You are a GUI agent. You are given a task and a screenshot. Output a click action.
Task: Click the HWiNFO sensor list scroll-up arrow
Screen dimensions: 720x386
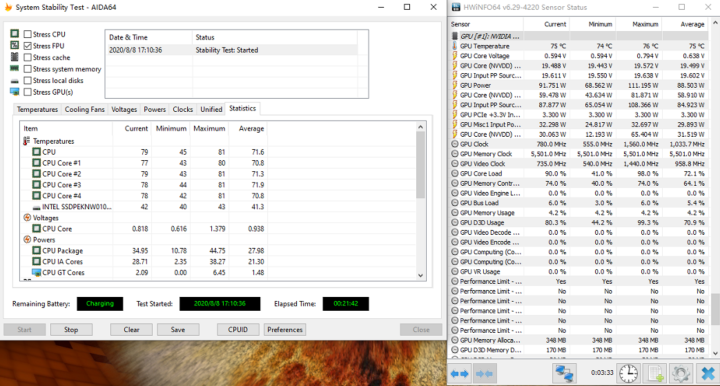[x=715, y=22]
